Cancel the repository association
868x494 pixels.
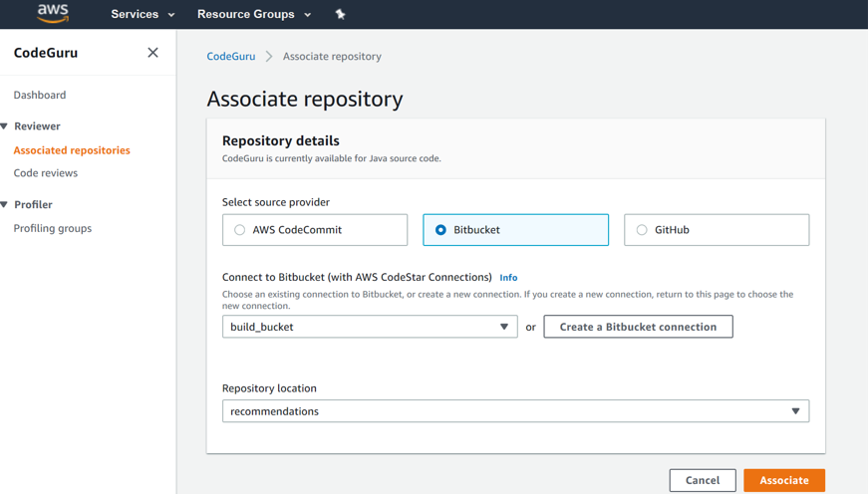pyautogui.click(x=703, y=480)
